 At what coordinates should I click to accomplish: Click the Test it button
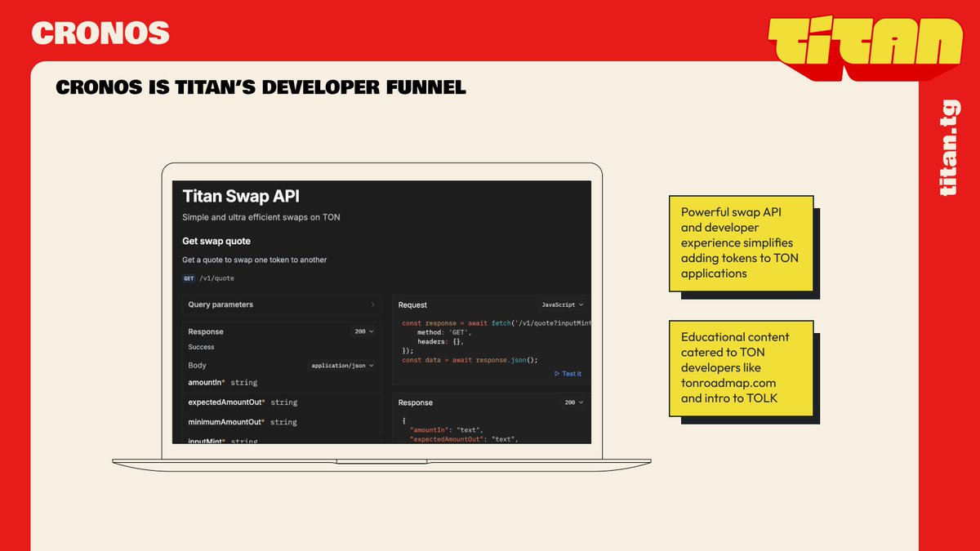568,374
